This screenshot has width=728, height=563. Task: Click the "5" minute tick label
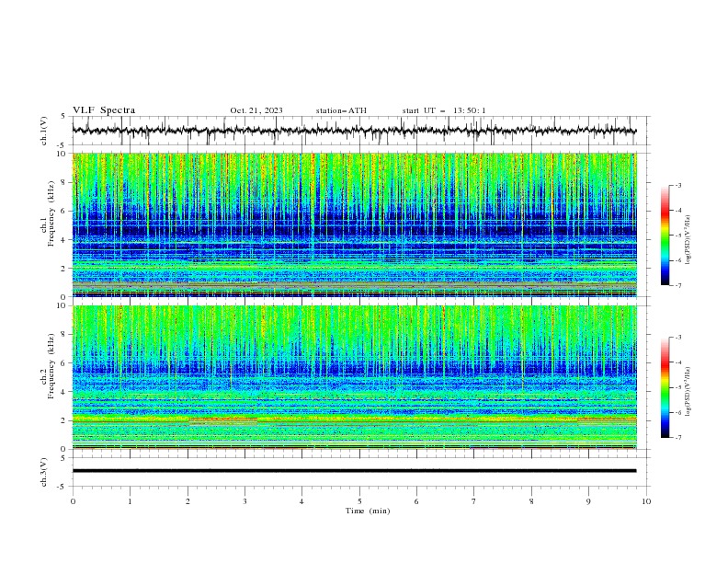(x=359, y=501)
